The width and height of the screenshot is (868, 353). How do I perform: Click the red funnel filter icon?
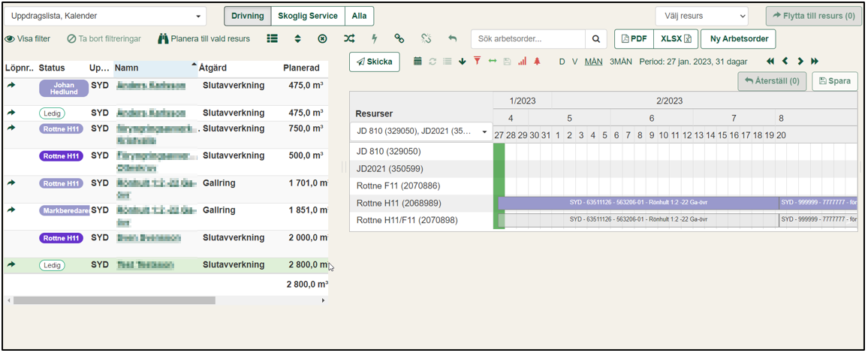pos(476,62)
